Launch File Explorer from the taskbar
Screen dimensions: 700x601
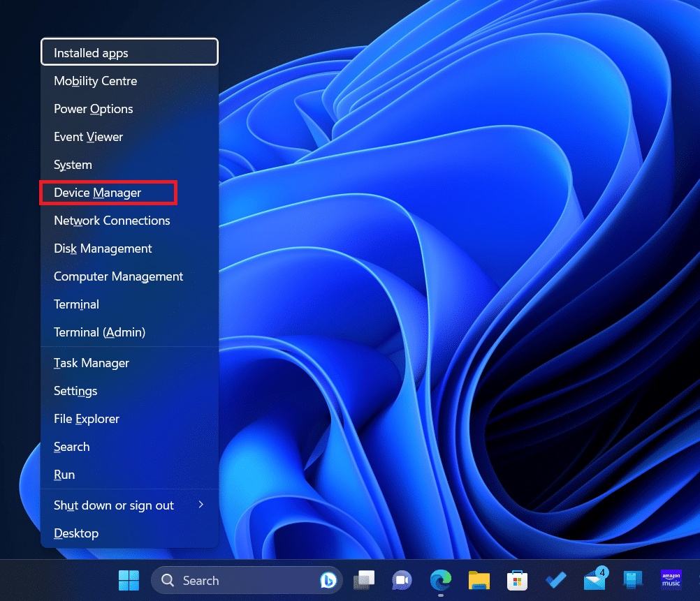pos(479,580)
